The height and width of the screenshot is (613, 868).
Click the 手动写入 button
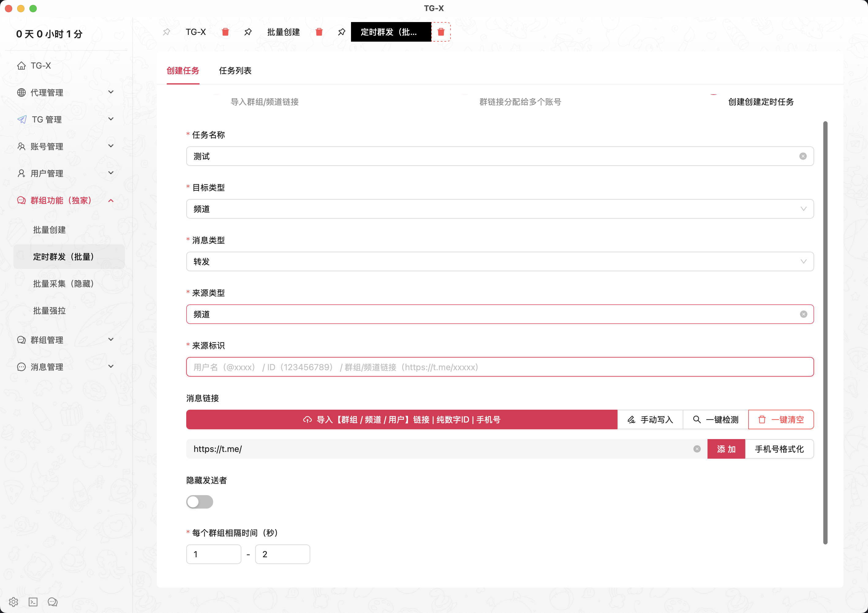pos(650,419)
